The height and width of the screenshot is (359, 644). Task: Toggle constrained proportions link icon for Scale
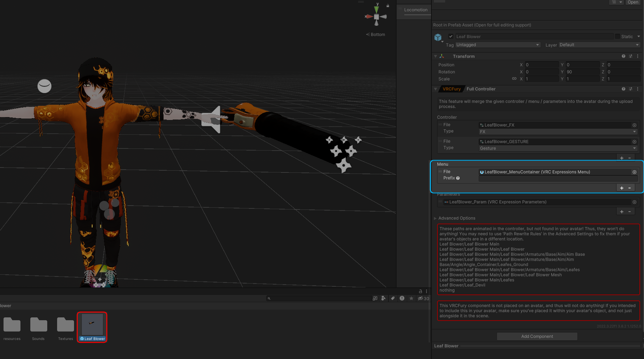(x=514, y=79)
